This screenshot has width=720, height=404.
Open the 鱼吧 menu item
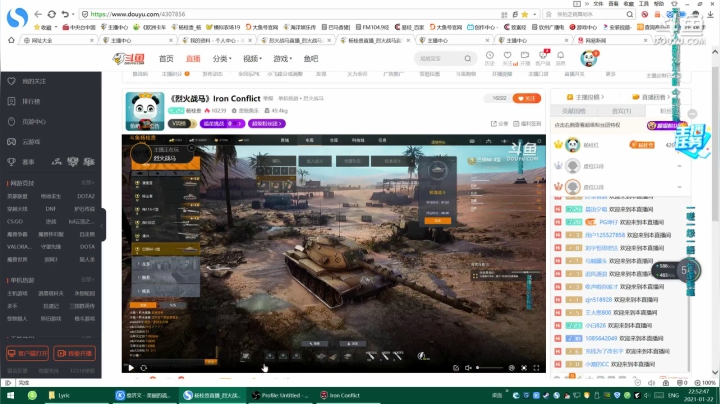coord(311,59)
